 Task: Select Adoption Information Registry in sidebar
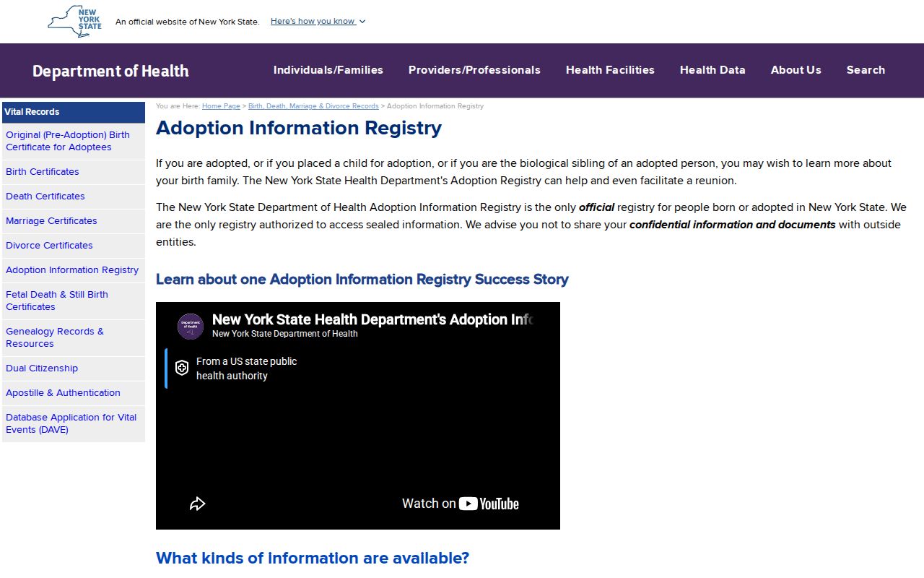point(74,270)
